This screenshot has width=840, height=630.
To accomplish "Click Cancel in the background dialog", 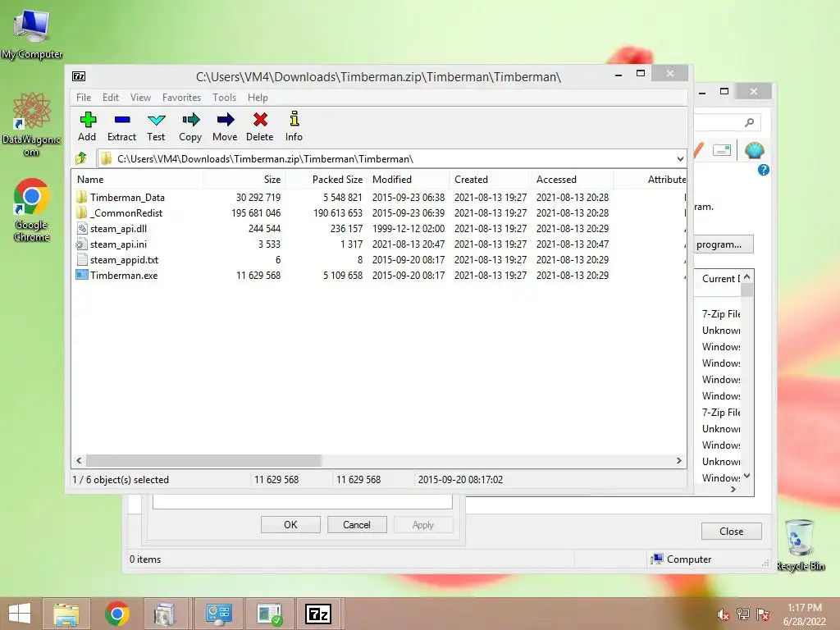I will [357, 524].
